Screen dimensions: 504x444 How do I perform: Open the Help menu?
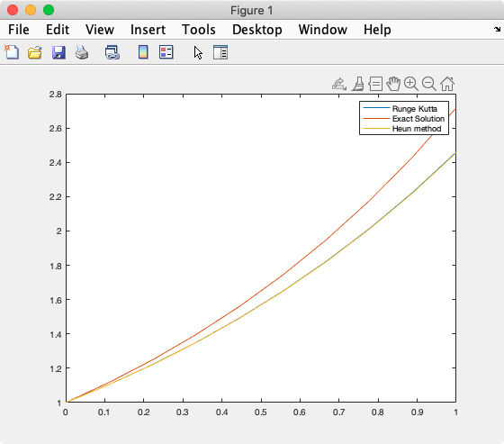(x=377, y=30)
